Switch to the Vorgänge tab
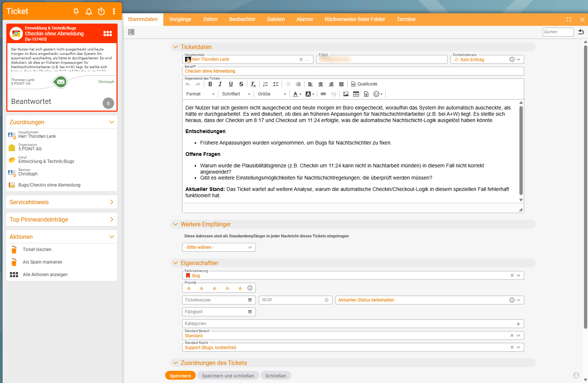The image size is (588, 383). pyautogui.click(x=180, y=19)
